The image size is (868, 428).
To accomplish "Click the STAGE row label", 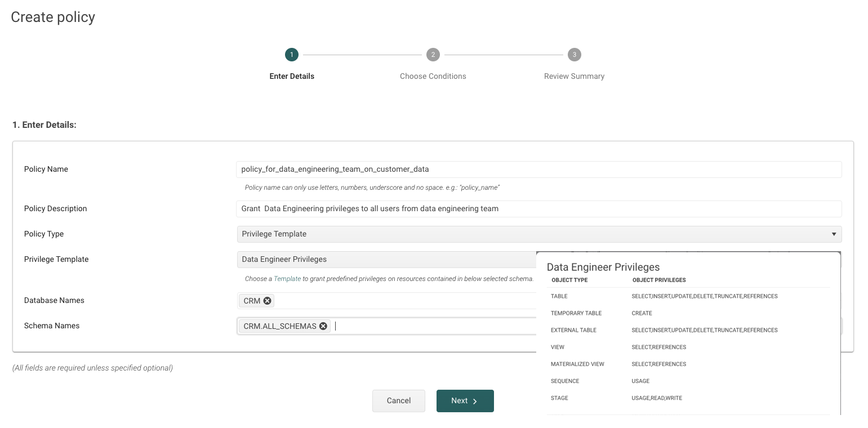I will click(x=559, y=398).
